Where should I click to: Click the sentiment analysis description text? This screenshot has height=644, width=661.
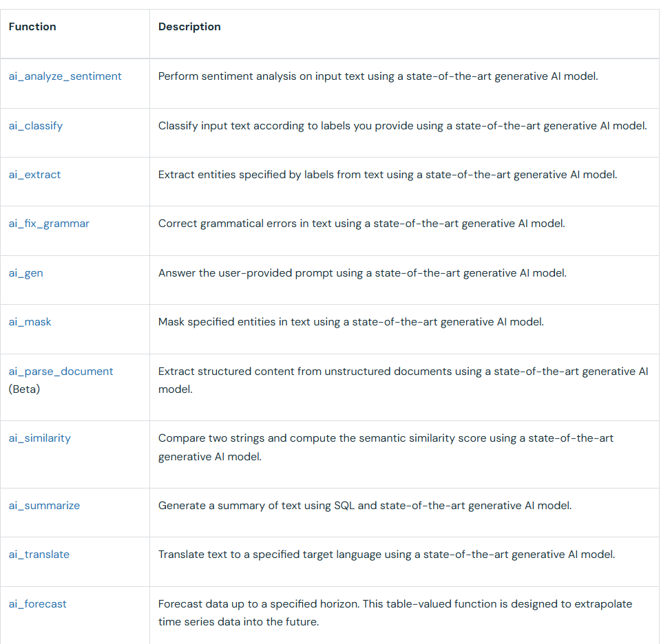(378, 76)
